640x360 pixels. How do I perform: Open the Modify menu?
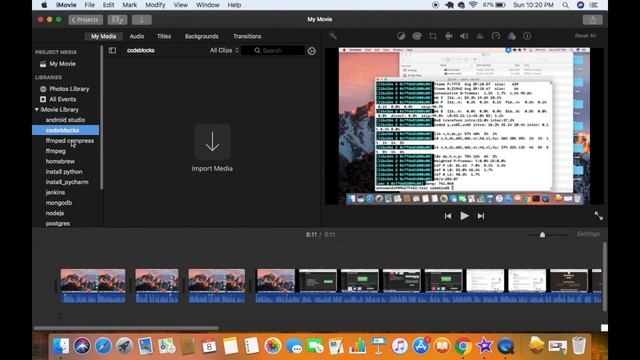[x=155, y=5]
